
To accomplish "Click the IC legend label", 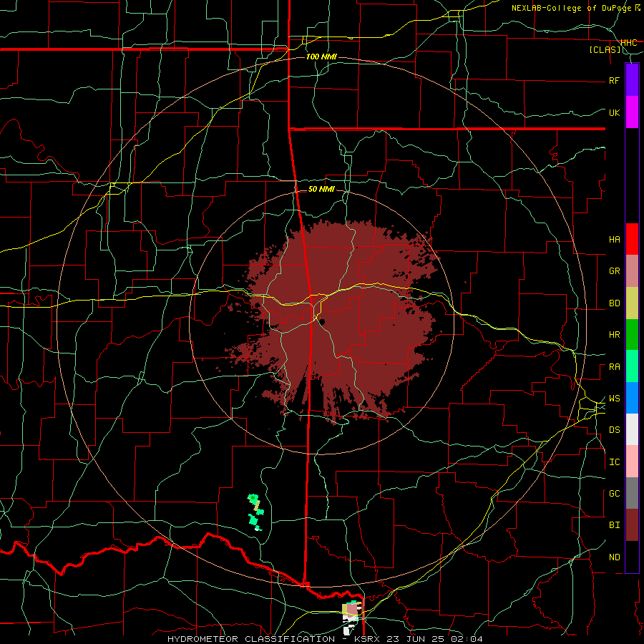I will click(614, 462).
